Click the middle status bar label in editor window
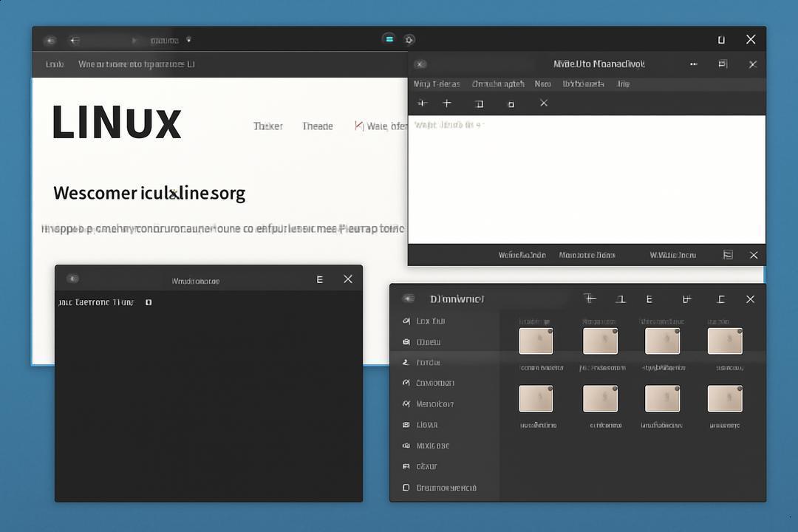Image resolution: width=798 pixels, height=532 pixels. tap(587, 255)
